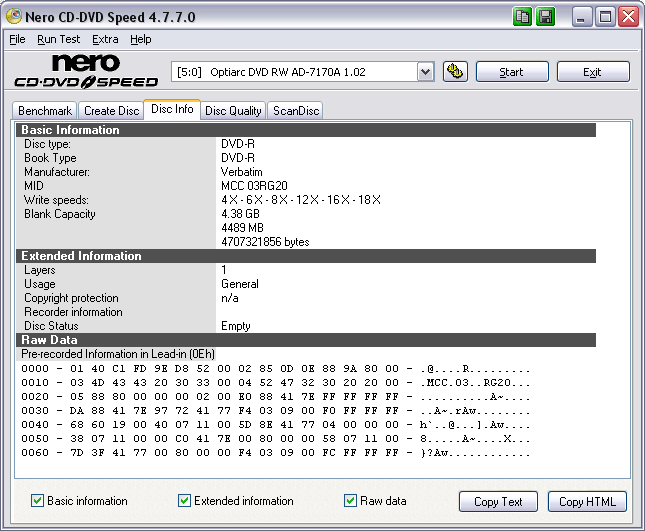Open the File menu
Viewport: 645px width, 531px height.
tap(17, 39)
